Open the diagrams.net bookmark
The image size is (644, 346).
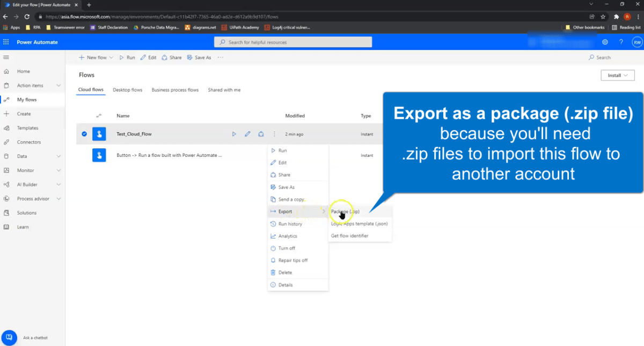coord(200,27)
